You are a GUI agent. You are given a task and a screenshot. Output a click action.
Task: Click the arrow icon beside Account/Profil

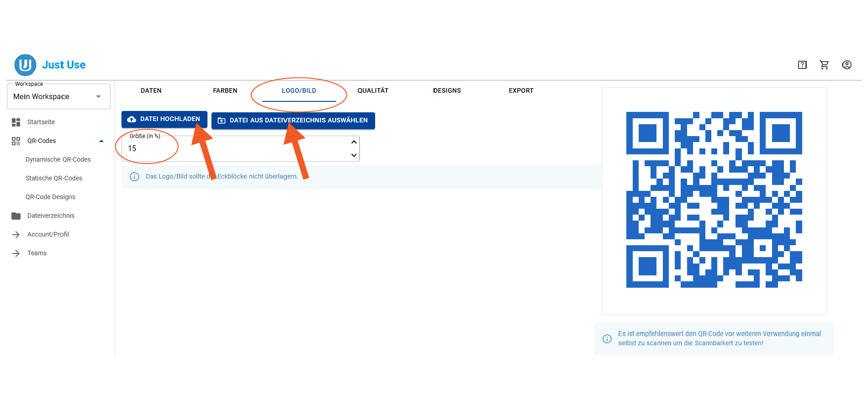click(16, 234)
